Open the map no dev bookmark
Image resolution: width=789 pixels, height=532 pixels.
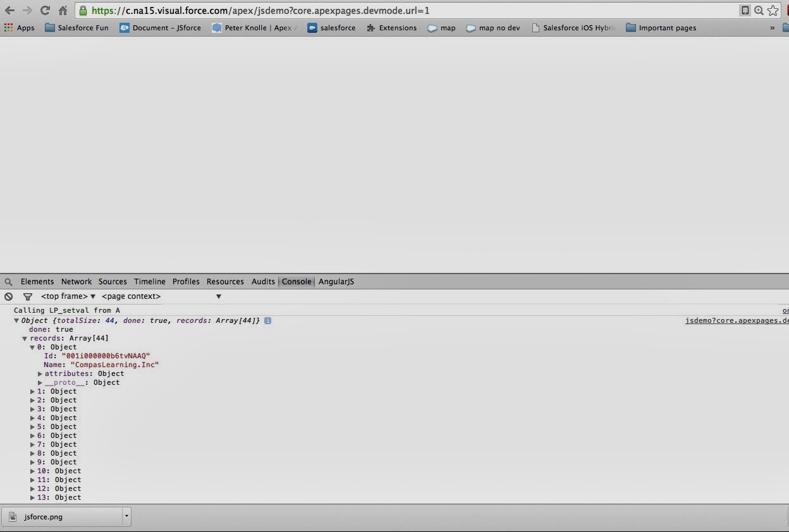tap(492, 28)
